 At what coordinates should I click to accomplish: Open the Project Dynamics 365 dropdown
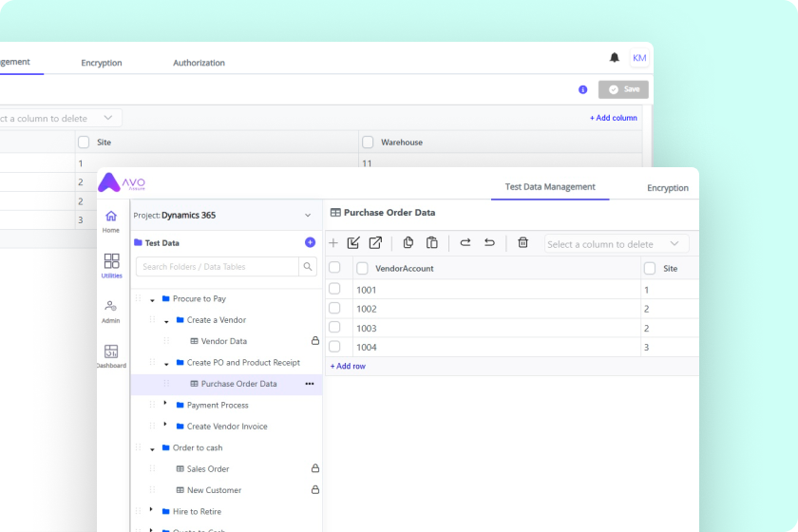coord(307,216)
